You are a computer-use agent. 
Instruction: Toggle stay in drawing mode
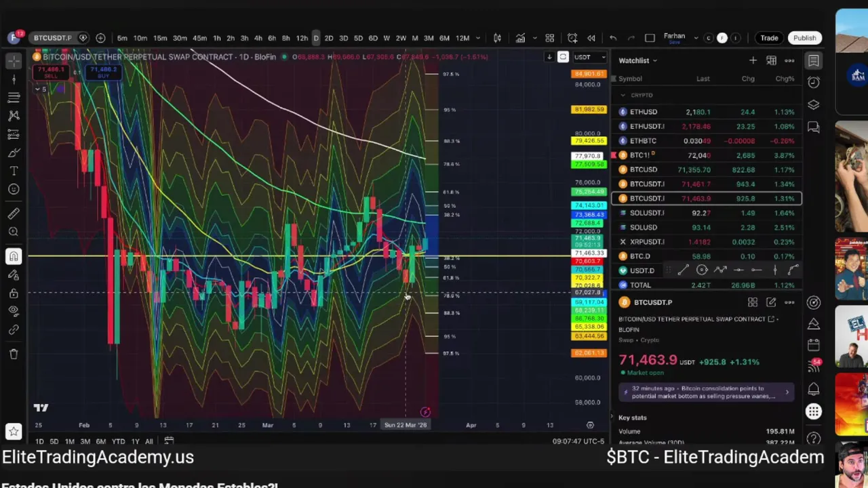tap(14, 275)
